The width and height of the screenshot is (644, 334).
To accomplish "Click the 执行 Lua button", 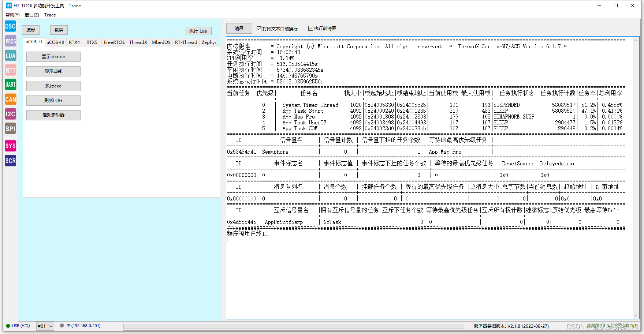I will [x=198, y=31].
